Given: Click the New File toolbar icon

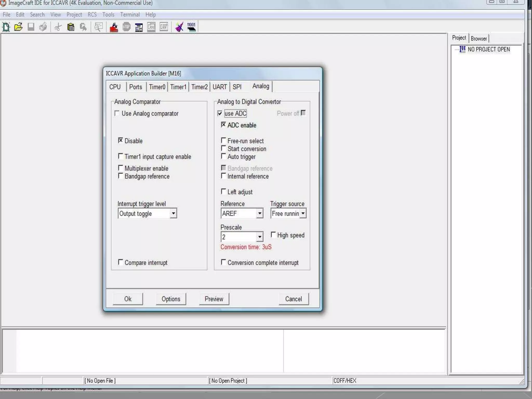Looking at the screenshot, I should 6,27.
